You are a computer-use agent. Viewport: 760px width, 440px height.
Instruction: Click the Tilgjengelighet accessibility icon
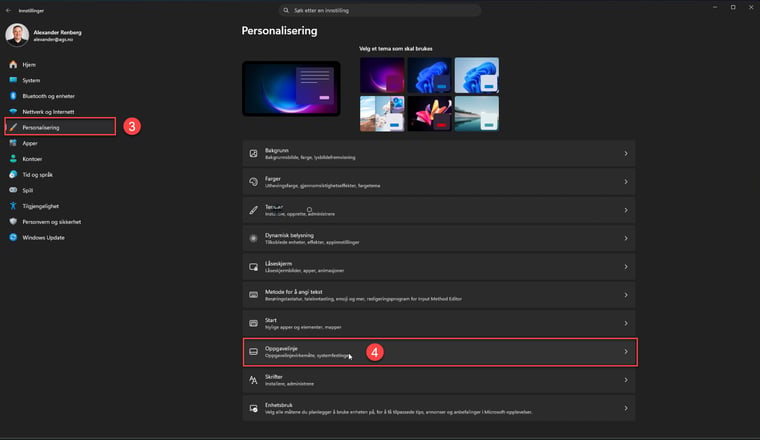[13, 206]
